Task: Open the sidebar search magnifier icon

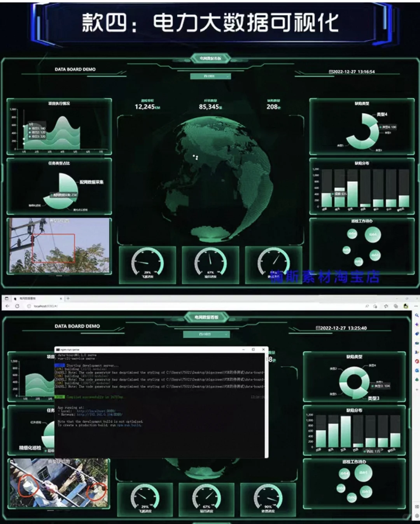Action: 417,316
